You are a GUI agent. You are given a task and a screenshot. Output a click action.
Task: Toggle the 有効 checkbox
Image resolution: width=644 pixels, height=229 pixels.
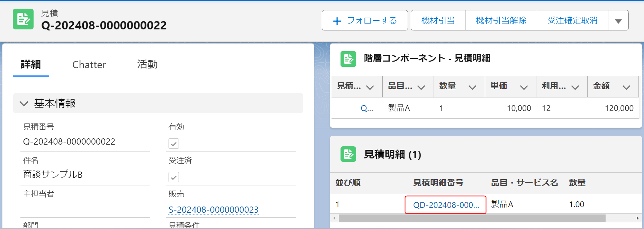[174, 144]
